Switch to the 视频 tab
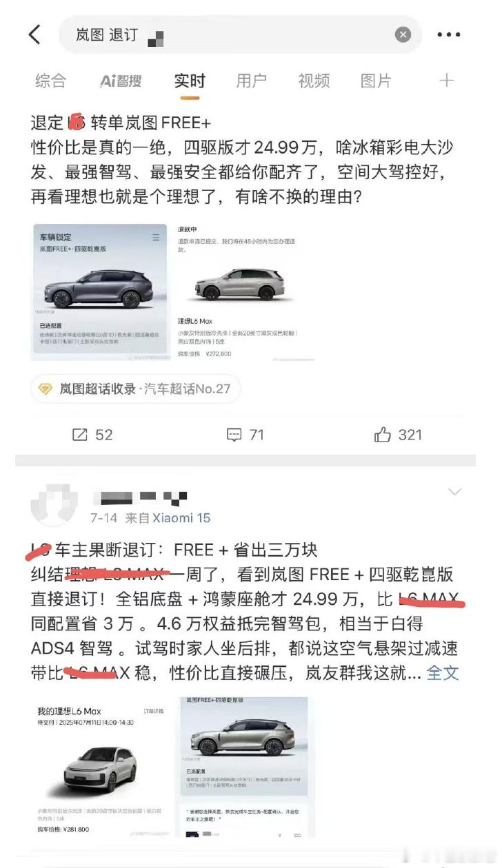 (314, 81)
